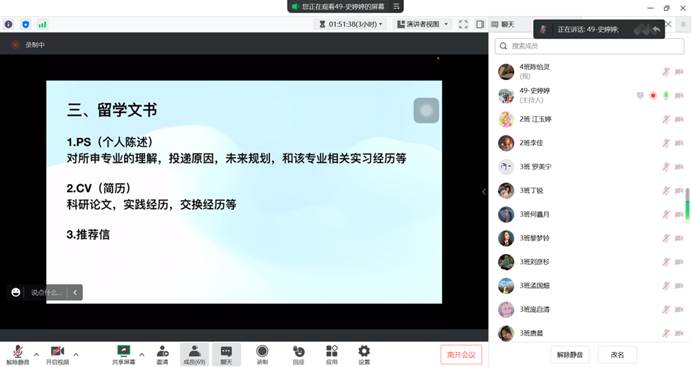This screenshot has width=691, height=367.
Task: Expand the audio options arrow beside the microphone
Action: click(36, 354)
